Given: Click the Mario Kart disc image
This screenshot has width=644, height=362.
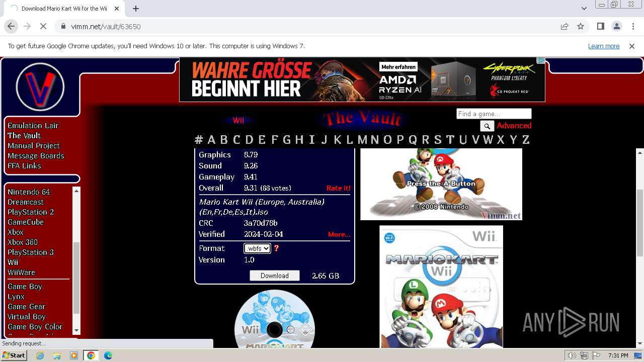Looking at the screenshot, I should pyautogui.click(x=275, y=319).
